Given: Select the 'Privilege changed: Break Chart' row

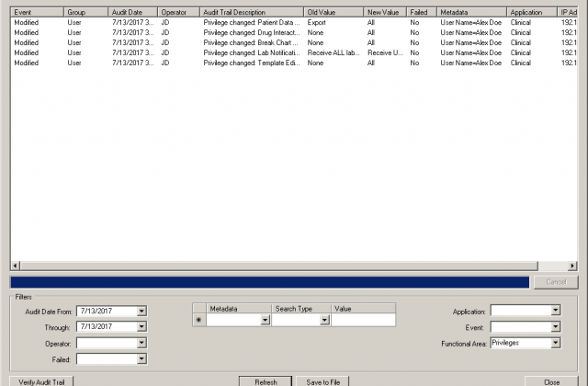Looking at the screenshot, I should (294, 43).
